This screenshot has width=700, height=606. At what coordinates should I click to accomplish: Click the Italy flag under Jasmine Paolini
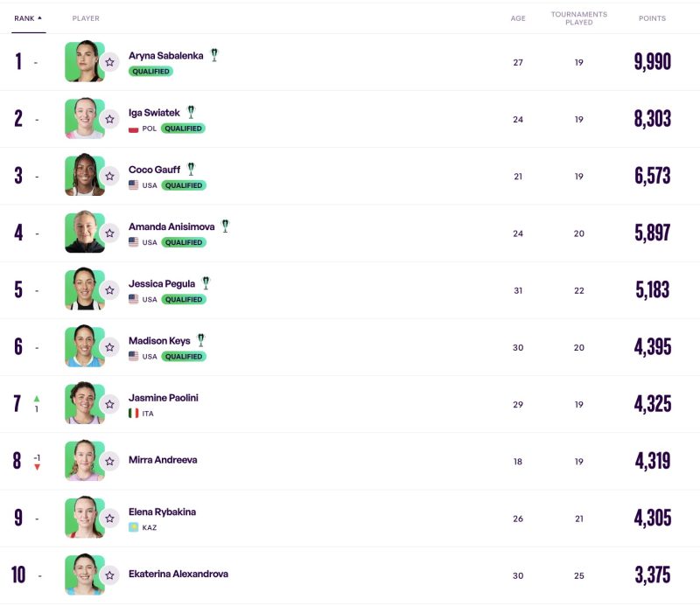pyautogui.click(x=134, y=413)
